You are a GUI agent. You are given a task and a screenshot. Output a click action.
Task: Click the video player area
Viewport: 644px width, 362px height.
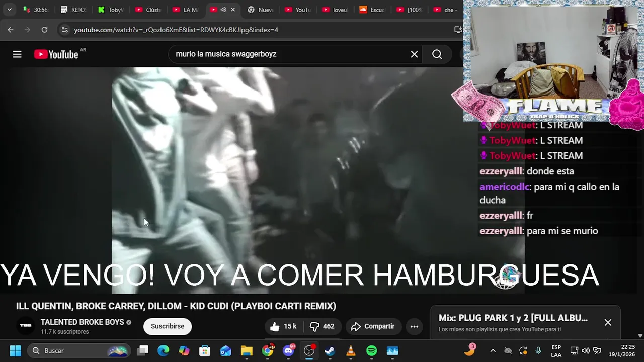click(x=318, y=180)
